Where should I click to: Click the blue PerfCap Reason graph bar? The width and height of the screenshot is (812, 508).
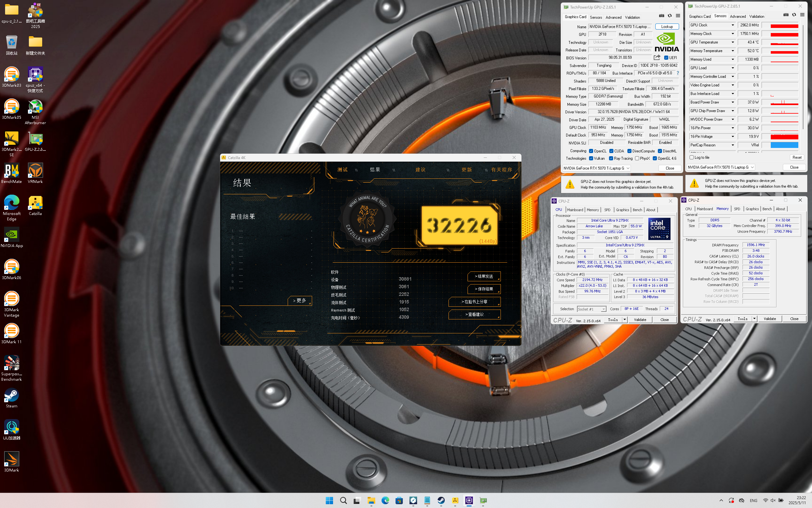click(784, 145)
